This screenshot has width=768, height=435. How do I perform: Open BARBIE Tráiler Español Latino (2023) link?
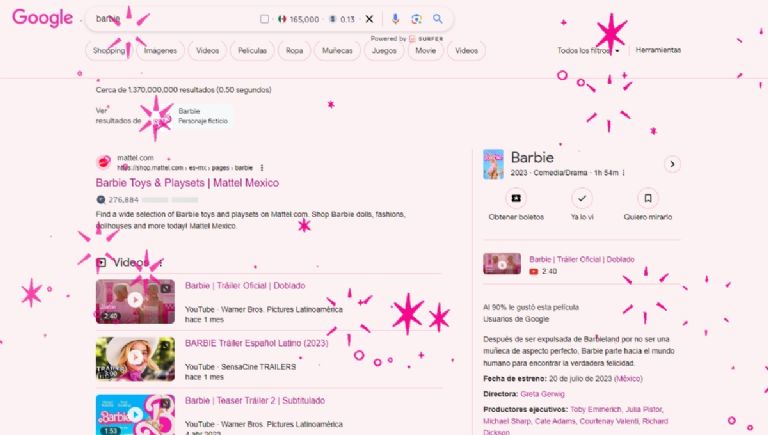click(x=257, y=343)
